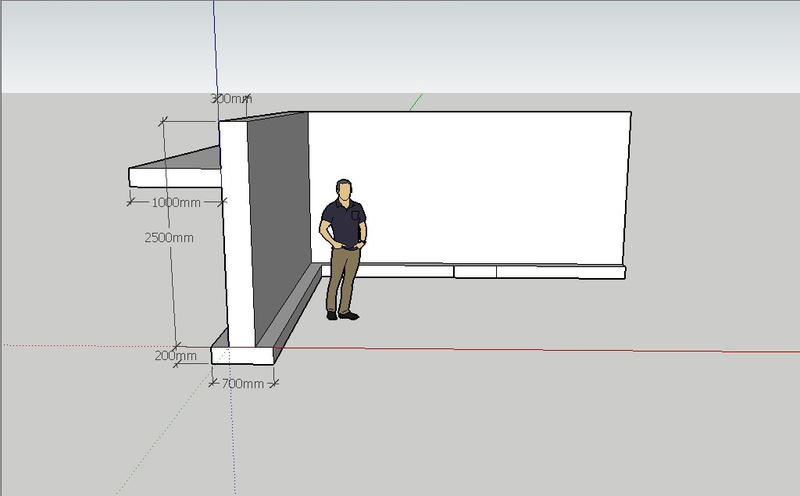This screenshot has width=800, height=496.
Task: Select the 200mm footing thickness dimension
Action: coord(176,355)
